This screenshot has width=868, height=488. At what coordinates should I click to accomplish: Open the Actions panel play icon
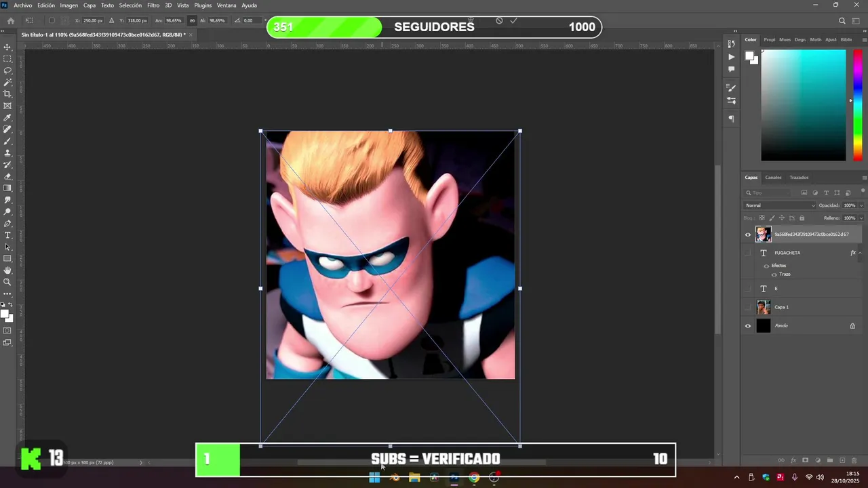tap(731, 57)
